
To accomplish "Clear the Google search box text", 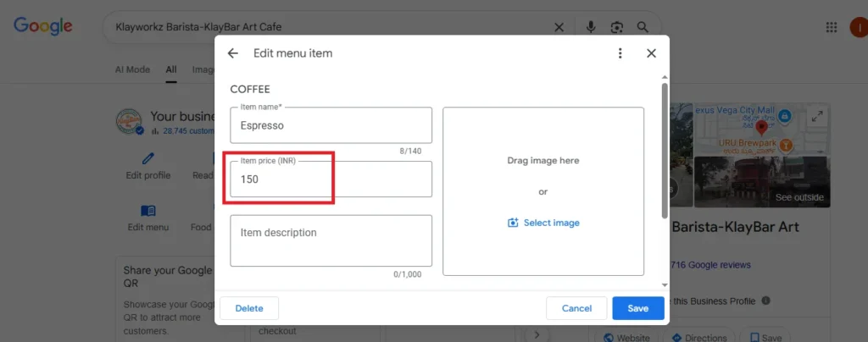I will (x=559, y=27).
